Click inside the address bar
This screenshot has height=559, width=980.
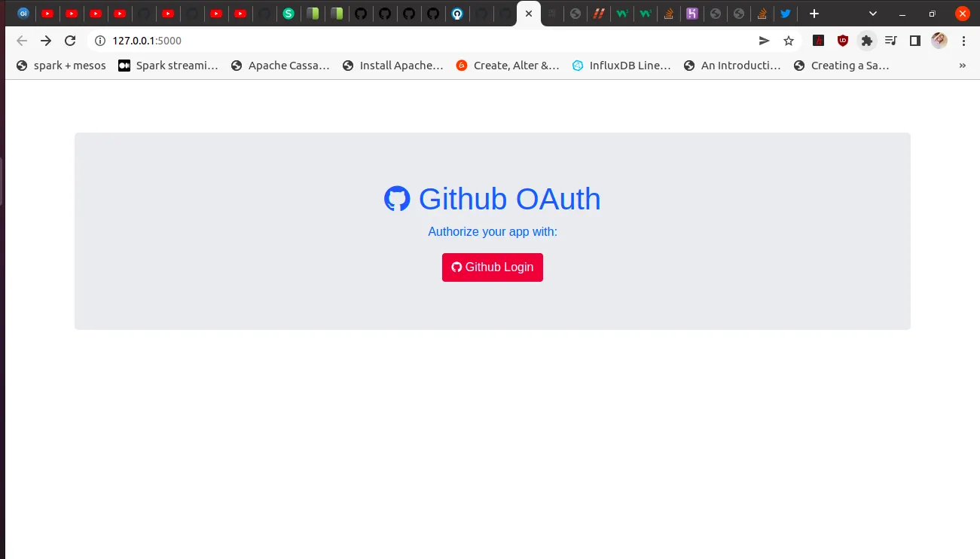pyautogui.click(x=301, y=41)
